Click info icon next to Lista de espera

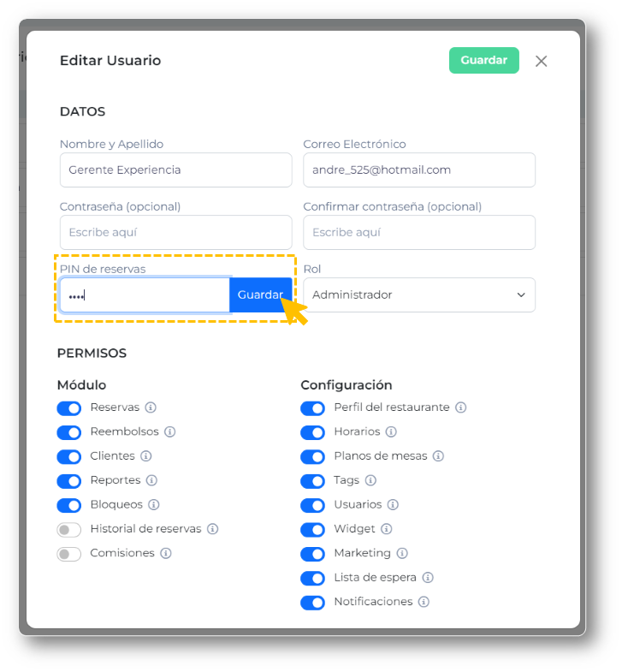428,578
